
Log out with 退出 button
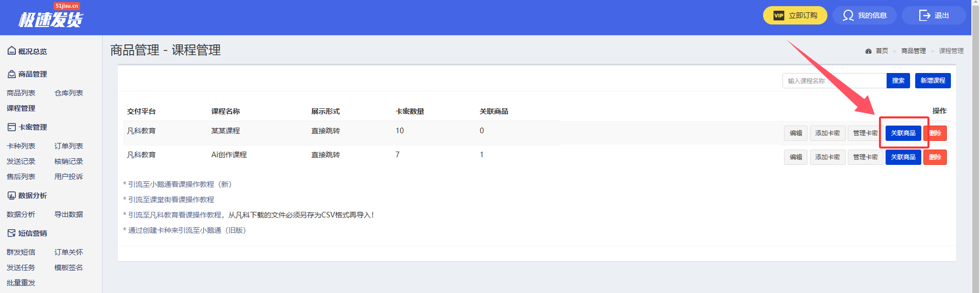point(934,15)
